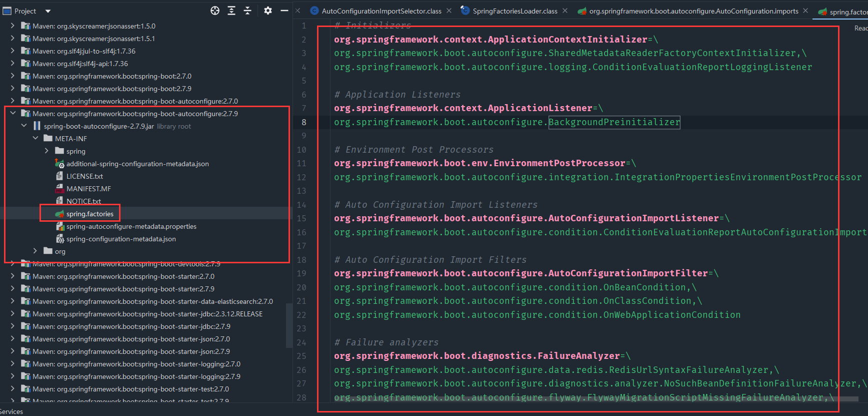Expand Maven jul-to-slf4j:1.7.36 node
Screen dimensions: 868x416
pos(12,51)
